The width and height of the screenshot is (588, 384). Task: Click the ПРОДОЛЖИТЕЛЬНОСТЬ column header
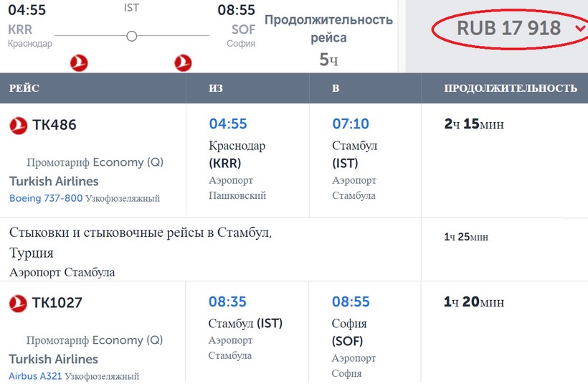(511, 88)
